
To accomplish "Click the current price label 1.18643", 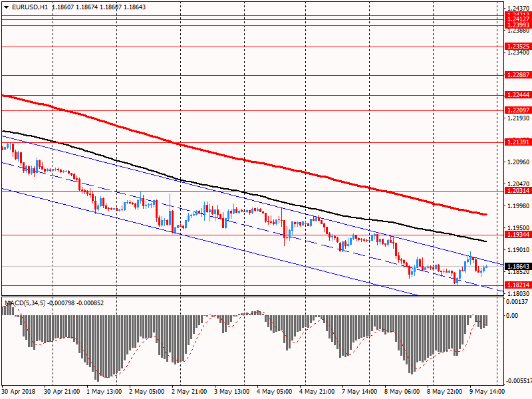I will tap(518, 267).
